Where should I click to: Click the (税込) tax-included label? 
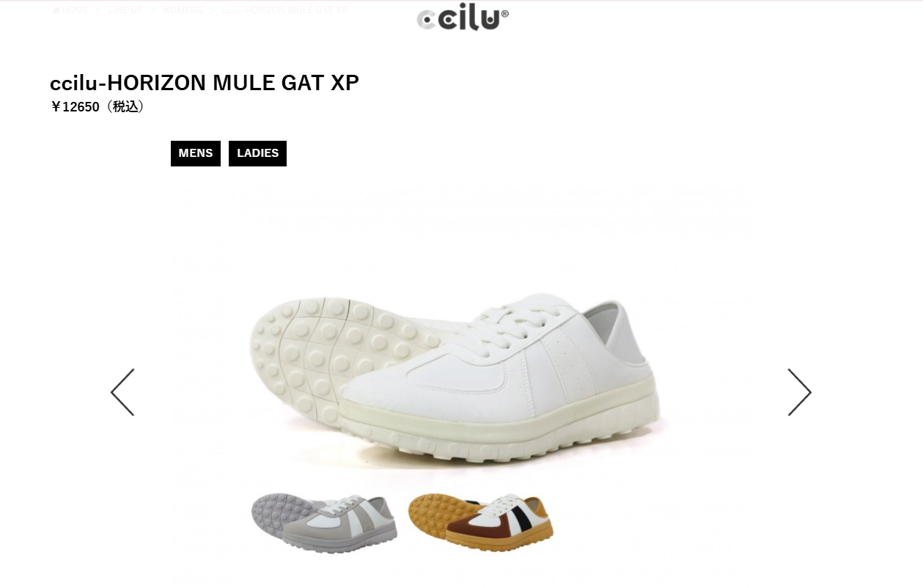click(x=124, y=107)
